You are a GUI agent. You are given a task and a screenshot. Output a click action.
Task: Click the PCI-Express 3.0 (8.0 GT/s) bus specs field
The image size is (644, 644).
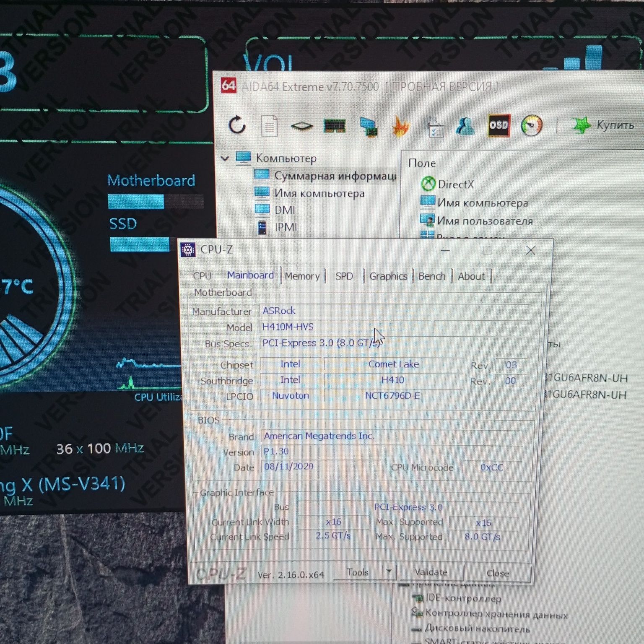coord(395,343)
